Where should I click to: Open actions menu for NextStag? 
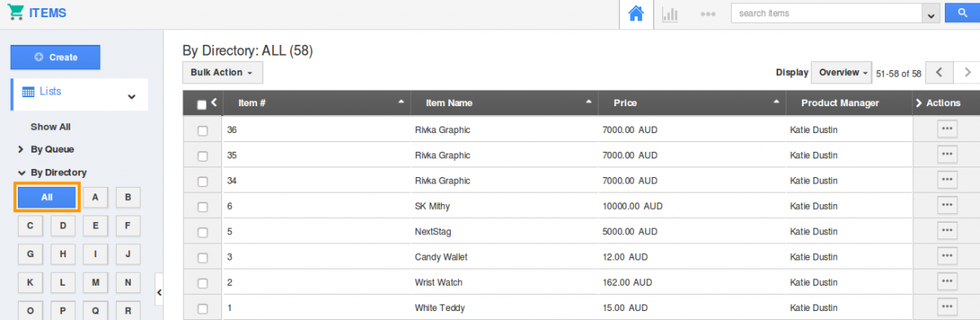pyautogui.click(x=947, y=230)
